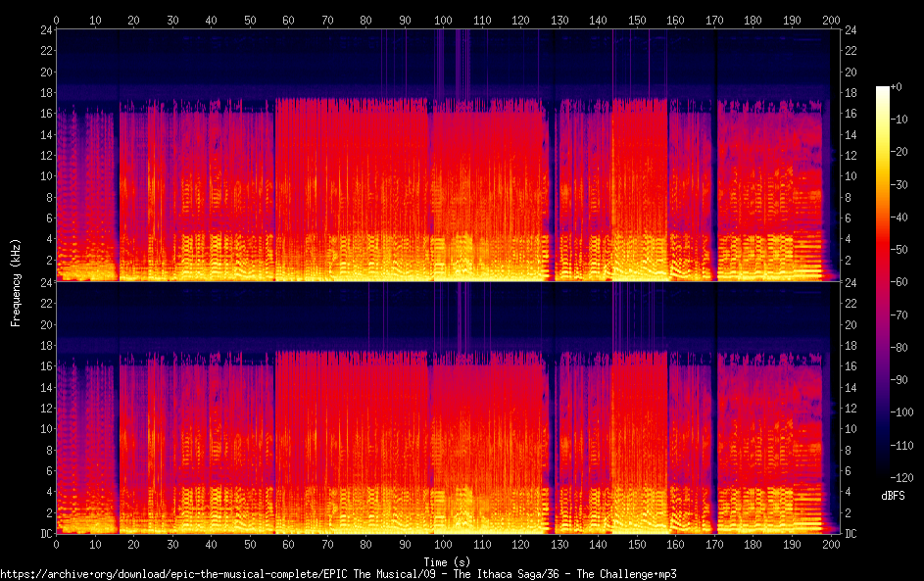This screenshot has width=924, height=581.
Task: Click the archive.org URL at the bottom
Action: tap(338, 573)
